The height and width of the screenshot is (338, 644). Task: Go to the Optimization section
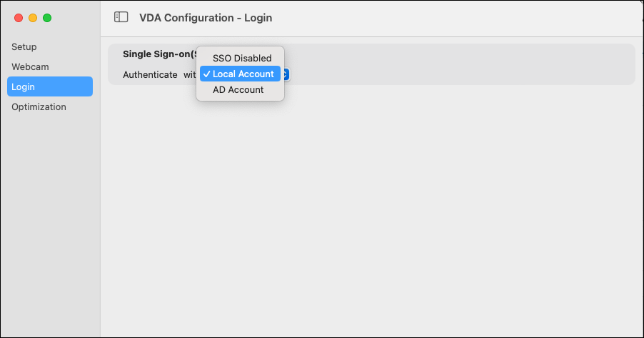[x=39, y=106]
